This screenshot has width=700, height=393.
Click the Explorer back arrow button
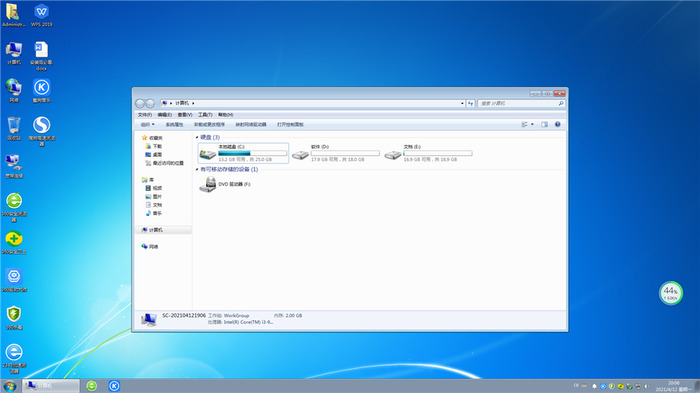coord(140,103)
